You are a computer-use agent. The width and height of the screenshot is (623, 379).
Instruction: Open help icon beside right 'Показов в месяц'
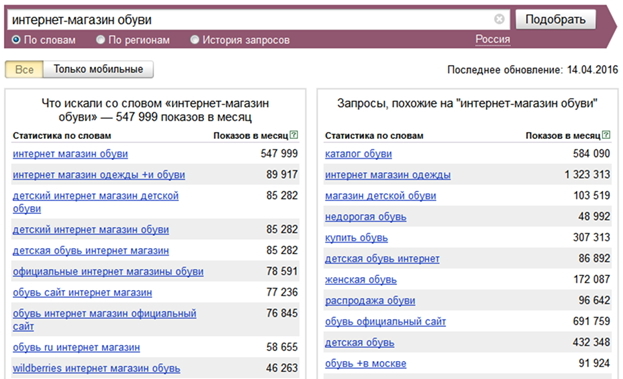(x=606, y=135)
